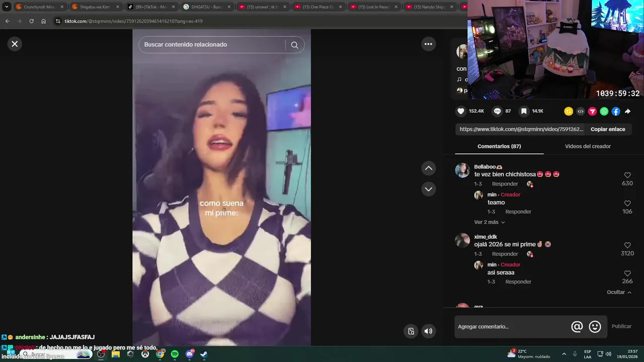
Task: Reply to min's 'teamo' comment
Action: click(518, 212)
